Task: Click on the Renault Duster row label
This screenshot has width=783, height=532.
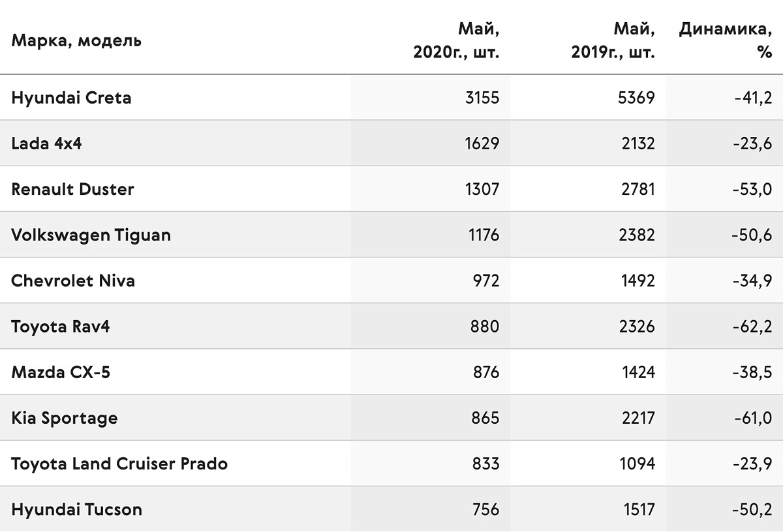Action: [72, 189]
